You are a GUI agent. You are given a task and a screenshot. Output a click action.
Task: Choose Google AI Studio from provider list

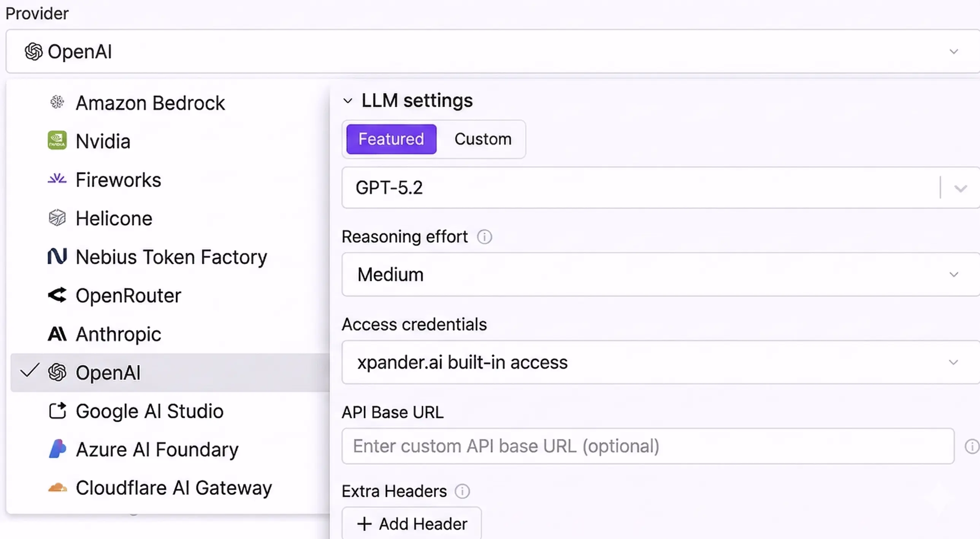point(149,411)
